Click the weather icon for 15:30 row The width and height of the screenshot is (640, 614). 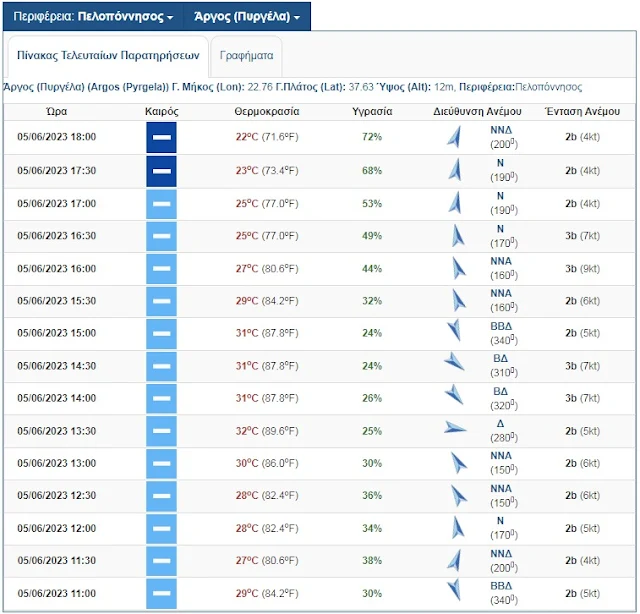(x=162, y=301)
